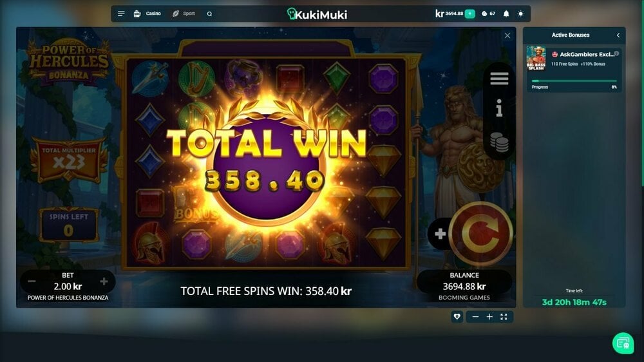Collapse the Active Bonuses panel
Viewport: 644px width, 362px height.
618,35
